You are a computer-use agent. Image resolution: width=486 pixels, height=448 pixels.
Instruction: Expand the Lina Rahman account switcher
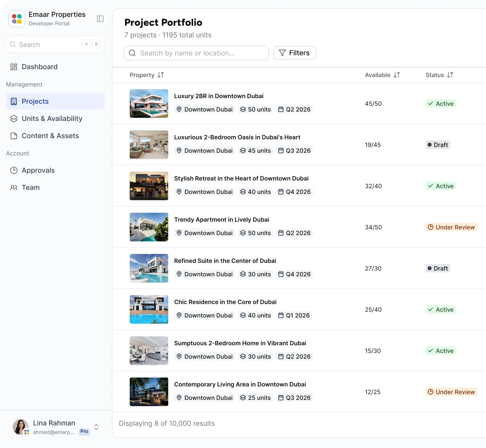pyautogui.click(x=96, y=427)
